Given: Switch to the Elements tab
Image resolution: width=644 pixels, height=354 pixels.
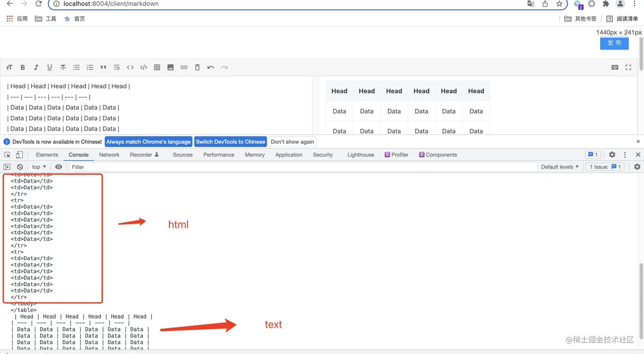Looking at the screenshot, I should [x=47, y=155].
